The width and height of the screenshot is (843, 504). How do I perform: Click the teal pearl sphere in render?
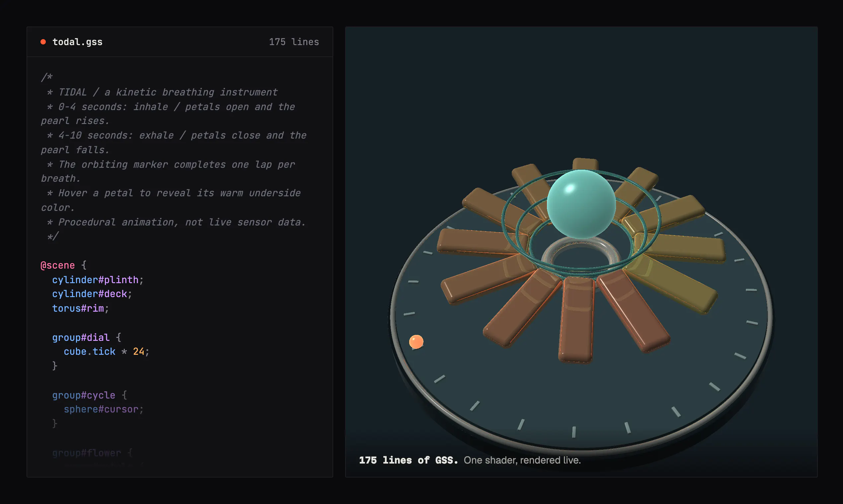pyautogui.click(x=581, y=204)
